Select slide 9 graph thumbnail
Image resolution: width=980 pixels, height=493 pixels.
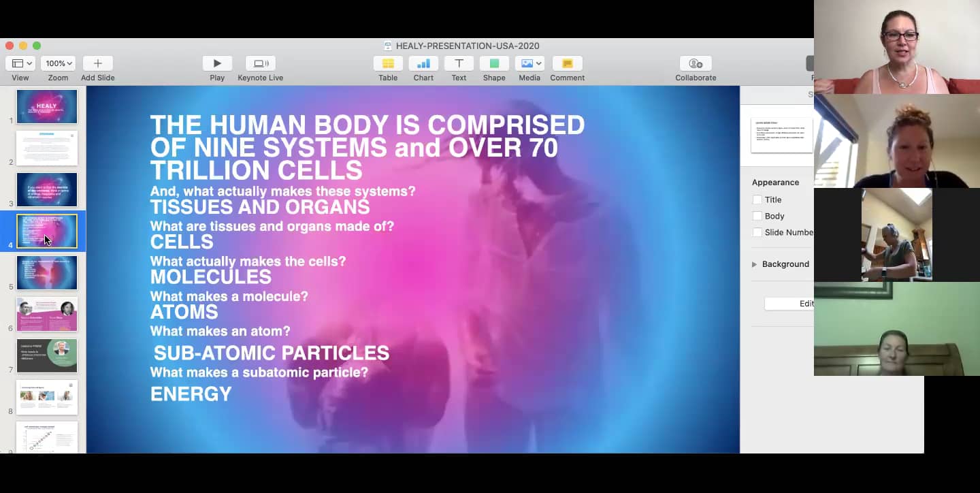coord(47,437)
